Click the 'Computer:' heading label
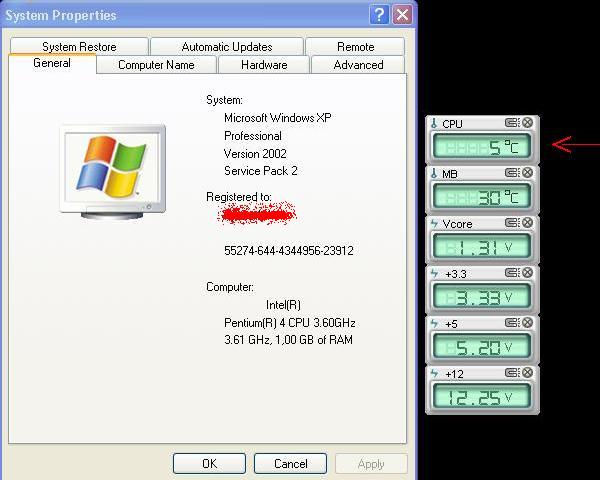 230,287
